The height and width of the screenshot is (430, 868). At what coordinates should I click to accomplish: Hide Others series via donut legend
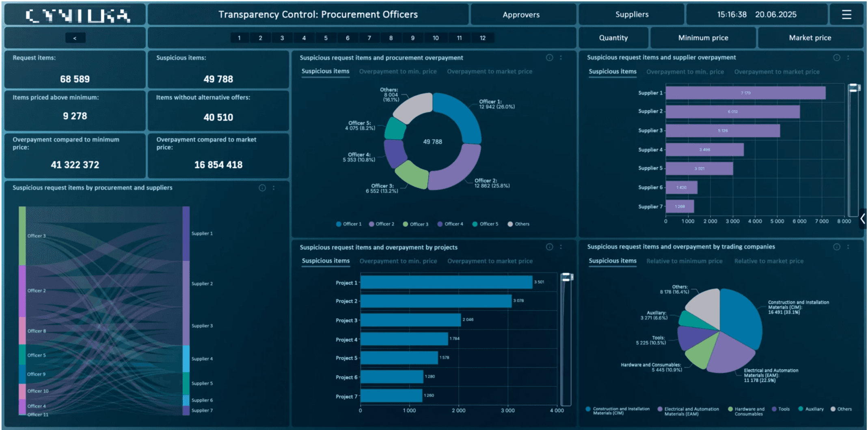tap(519, 224)
